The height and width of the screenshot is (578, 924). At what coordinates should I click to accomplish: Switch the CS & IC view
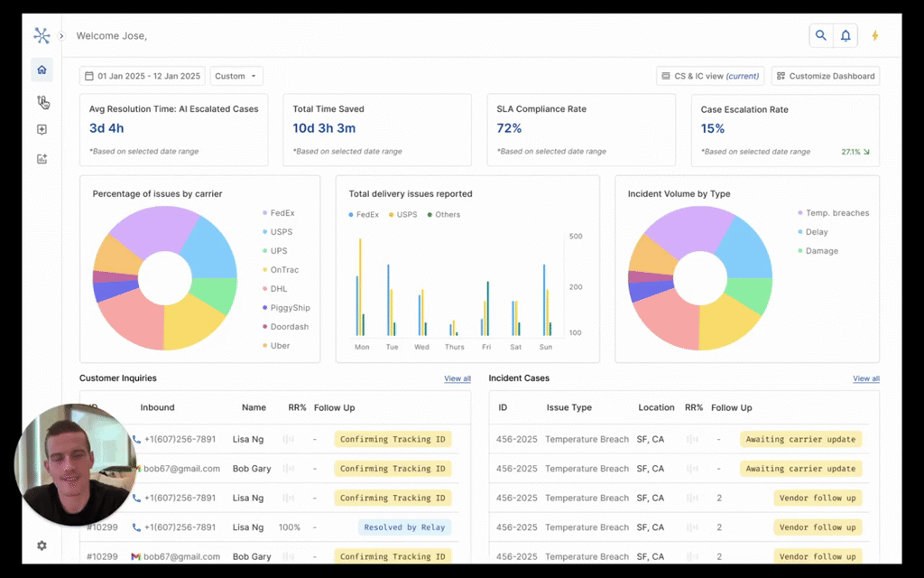(710, 76)
